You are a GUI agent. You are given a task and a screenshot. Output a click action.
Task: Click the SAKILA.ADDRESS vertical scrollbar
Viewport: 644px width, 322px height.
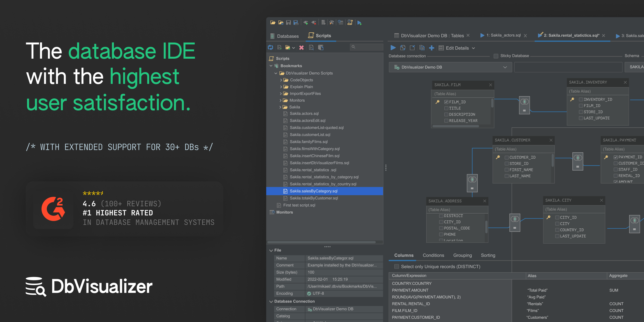click(x=486, y=227)
